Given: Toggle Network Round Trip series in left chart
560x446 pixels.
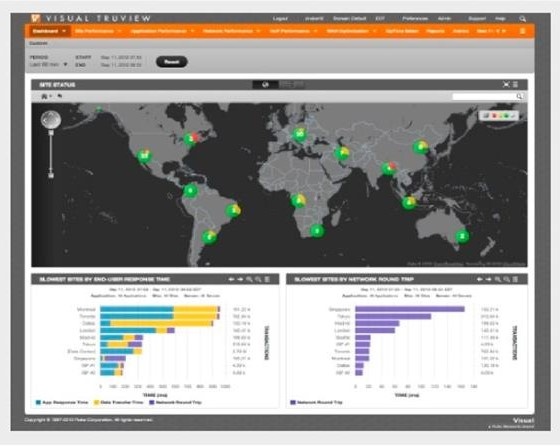Looking at the screenshot, I should pyautogui.click(x=175, y=402).
